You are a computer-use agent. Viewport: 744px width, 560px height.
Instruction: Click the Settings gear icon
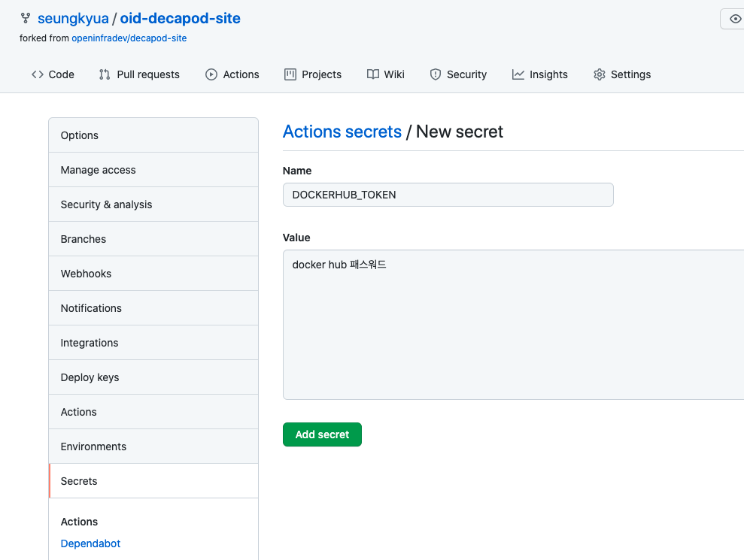(x=600, y=74)
